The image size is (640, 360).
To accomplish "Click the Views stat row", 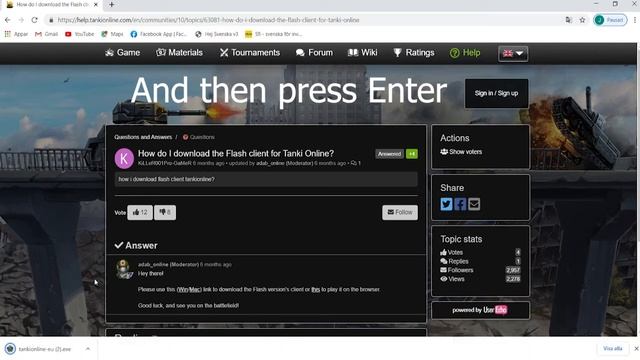I will [x=480, y=279].
